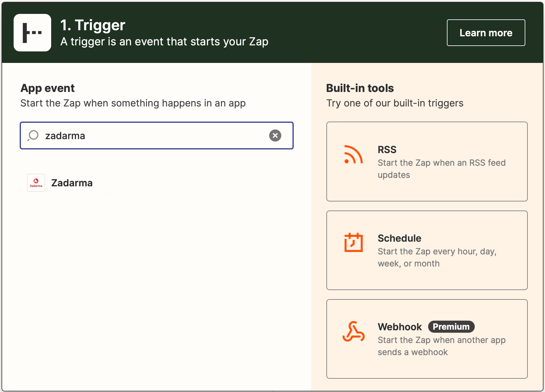
Task: Click the Webhook description text
Action: (441, 346)
